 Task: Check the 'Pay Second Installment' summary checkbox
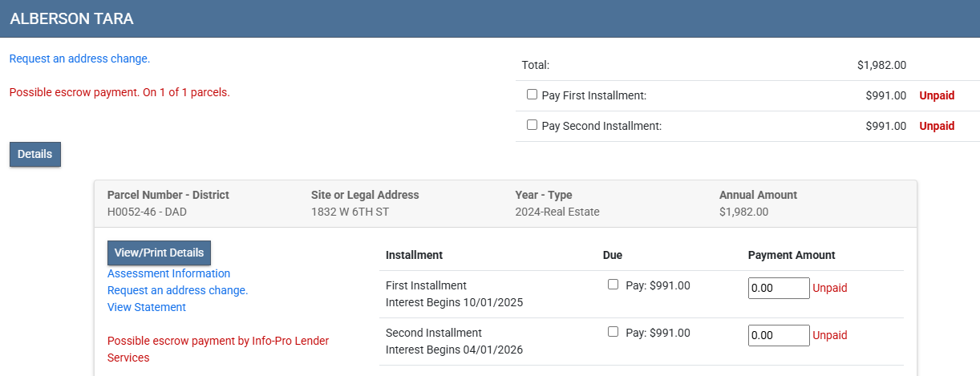(x=532, y=125)
